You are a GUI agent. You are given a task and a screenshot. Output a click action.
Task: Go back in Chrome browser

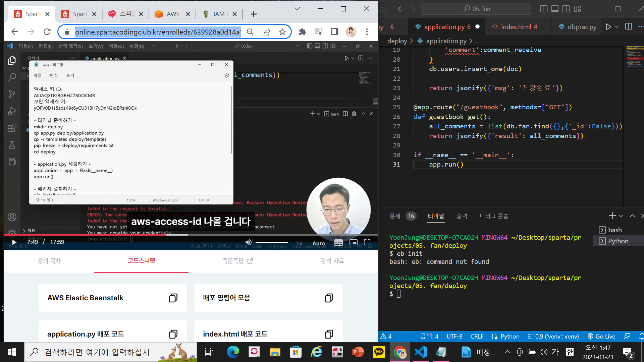(x=15, y=32)
